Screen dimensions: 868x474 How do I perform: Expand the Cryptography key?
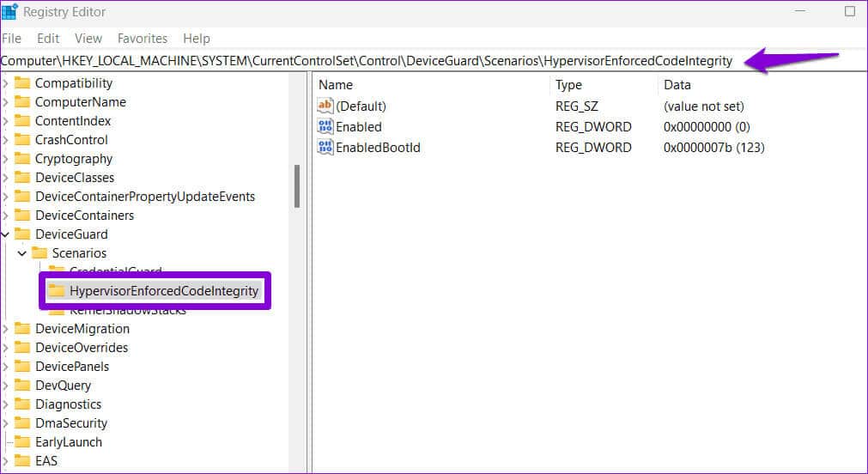[5, 159]
